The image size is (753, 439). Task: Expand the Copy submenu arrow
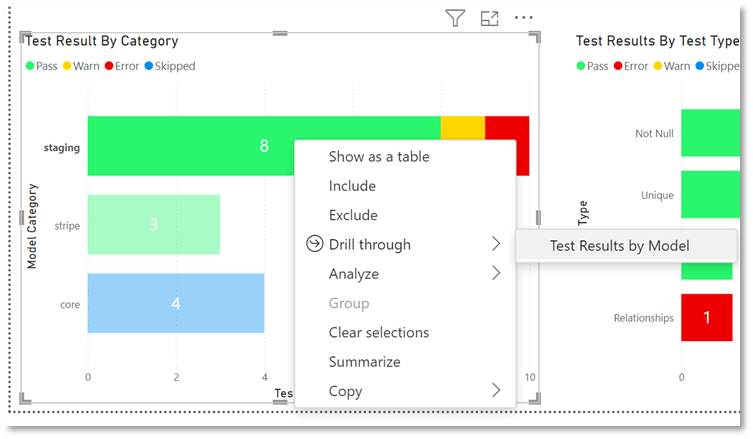click(x=496, y=391)
